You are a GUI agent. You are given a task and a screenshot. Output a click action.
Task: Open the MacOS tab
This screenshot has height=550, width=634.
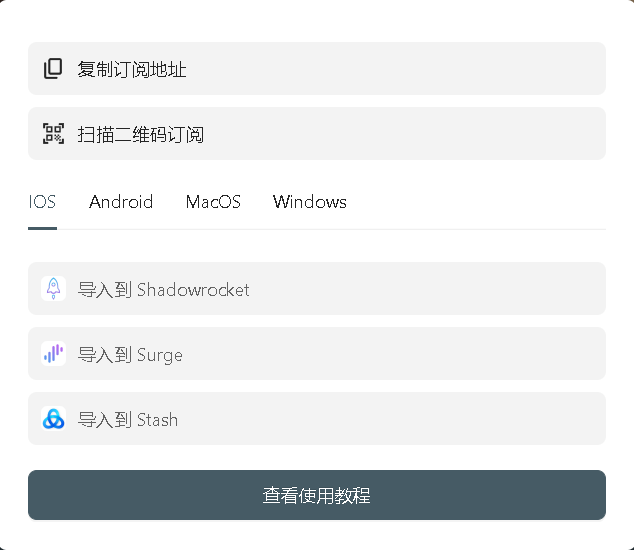213,202
